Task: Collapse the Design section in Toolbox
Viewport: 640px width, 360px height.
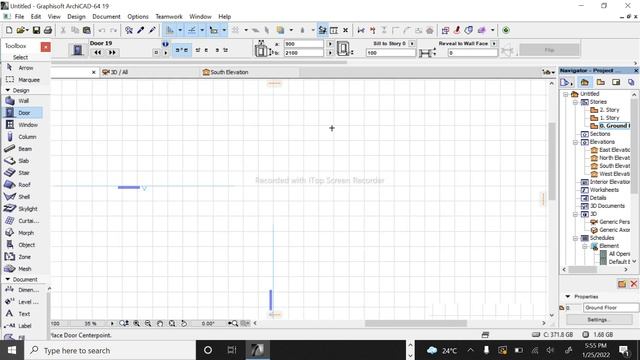Action: pyautogui.click(x=8, y=90)
